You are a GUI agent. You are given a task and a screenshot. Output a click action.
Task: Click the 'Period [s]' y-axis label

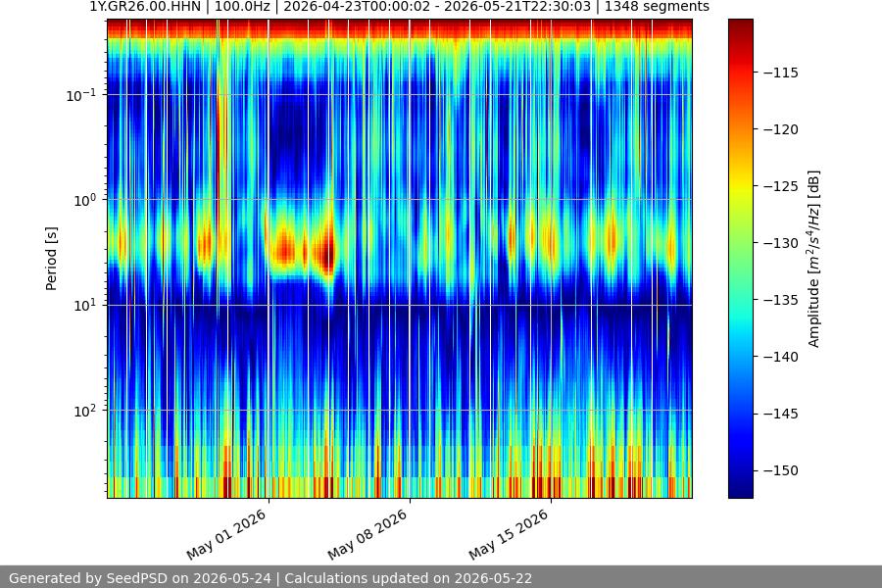coord(51,259)
